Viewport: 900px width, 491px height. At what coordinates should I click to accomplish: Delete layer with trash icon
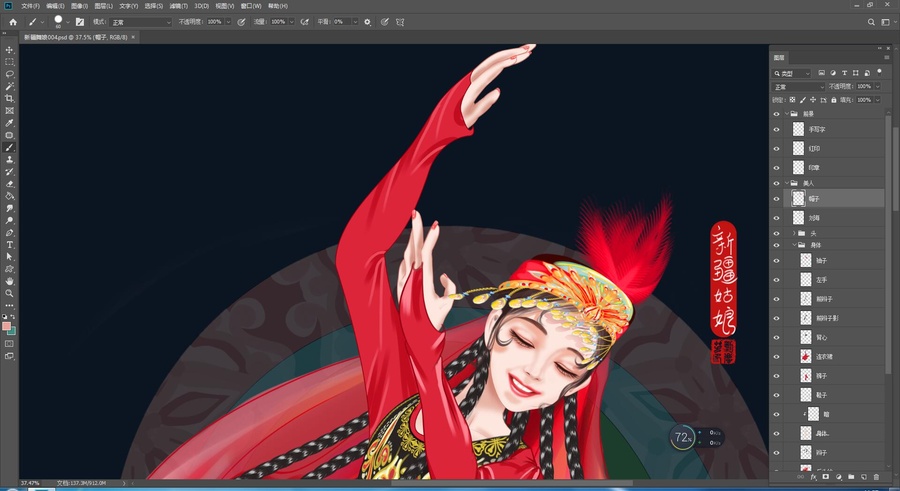(876, 477)
